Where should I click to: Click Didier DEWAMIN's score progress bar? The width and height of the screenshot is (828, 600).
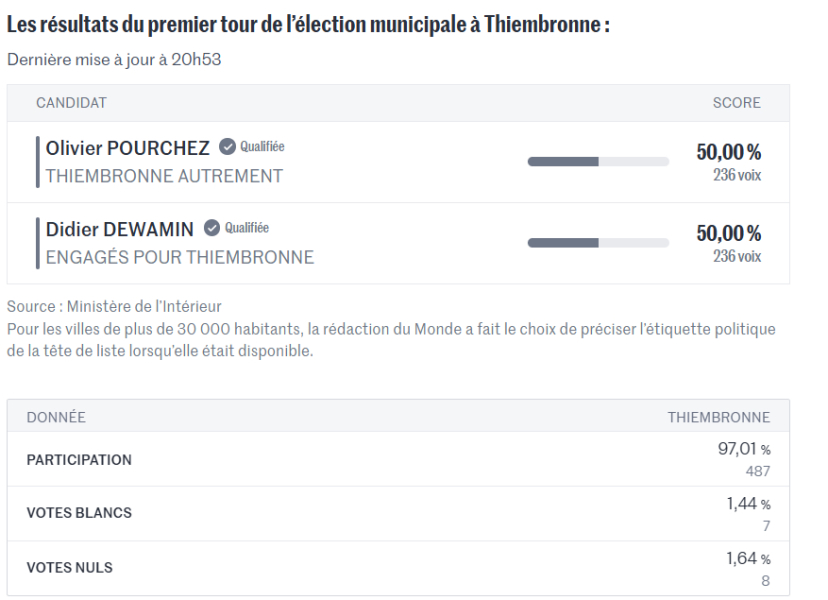coord(597,241)
